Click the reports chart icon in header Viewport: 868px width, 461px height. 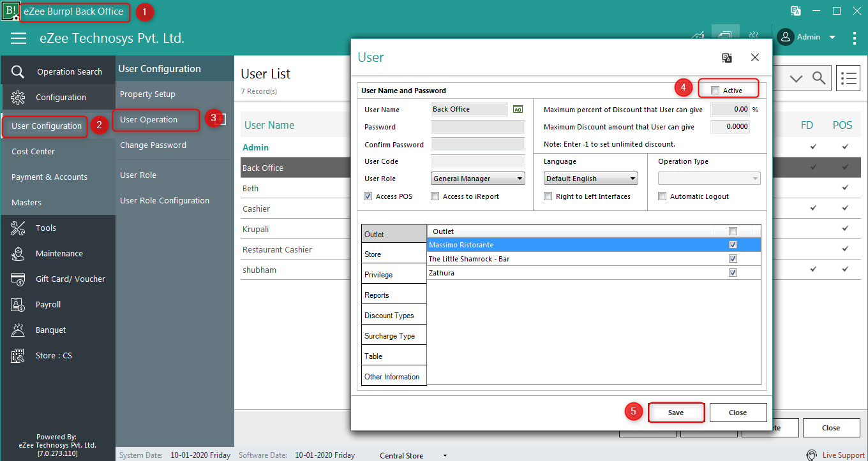698,36
